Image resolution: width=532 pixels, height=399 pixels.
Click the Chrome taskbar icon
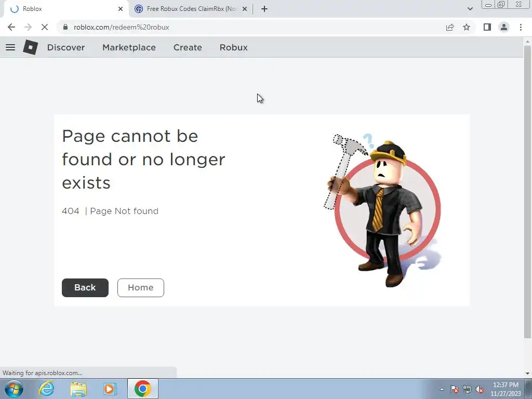click(x=143, y=389)
